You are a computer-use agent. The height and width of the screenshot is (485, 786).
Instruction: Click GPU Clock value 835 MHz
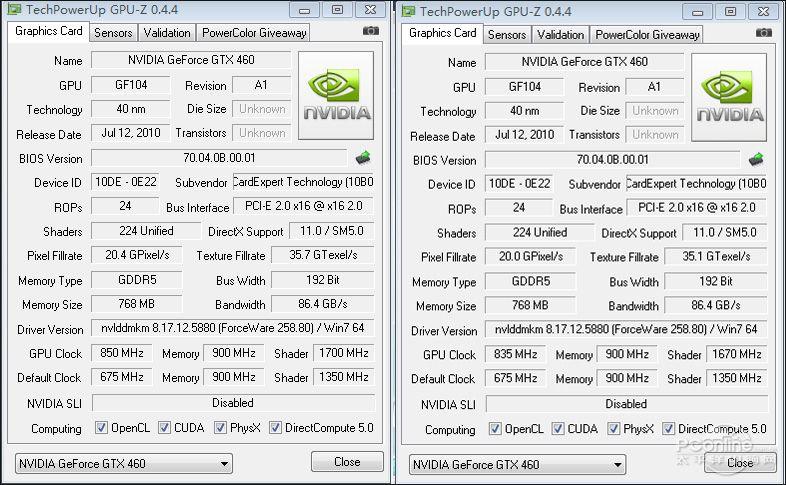click(x=515, y=354)
